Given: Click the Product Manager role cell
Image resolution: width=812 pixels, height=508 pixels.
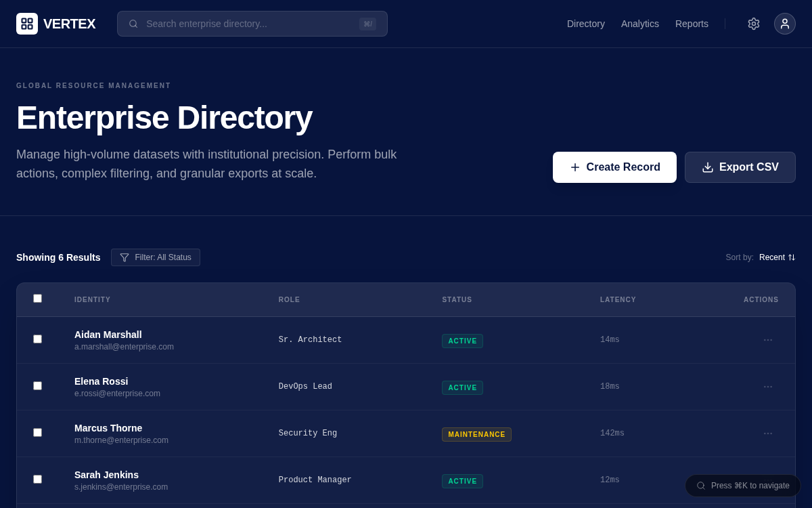Looking at the screenshot, I should pos(315,480).
